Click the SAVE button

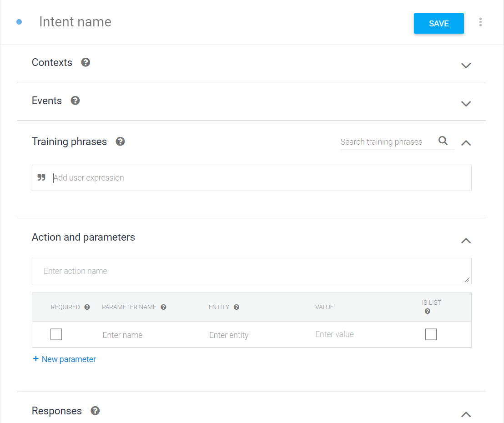pos(439,24)
